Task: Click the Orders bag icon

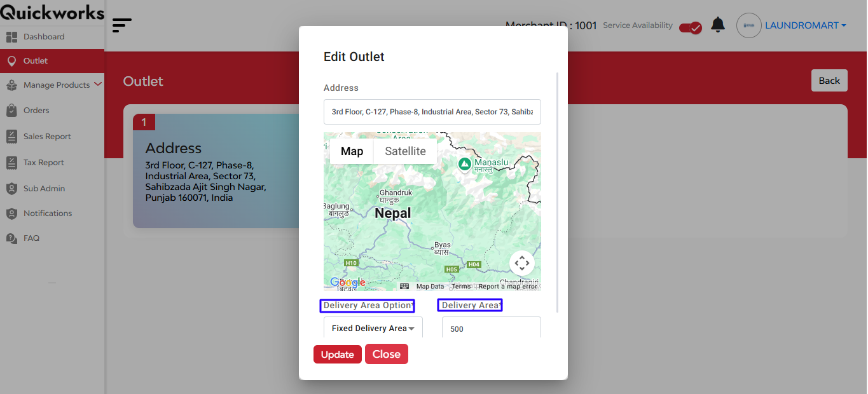Action: 11,111
